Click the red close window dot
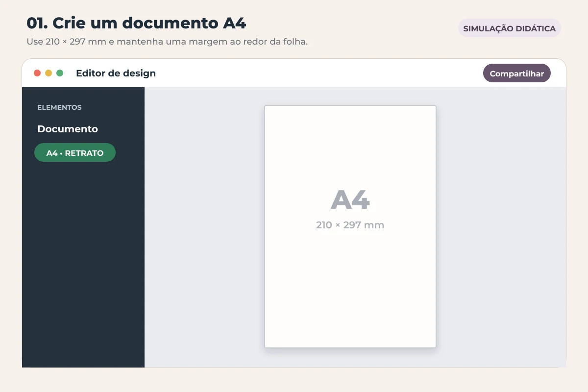 tap(37, 73)
